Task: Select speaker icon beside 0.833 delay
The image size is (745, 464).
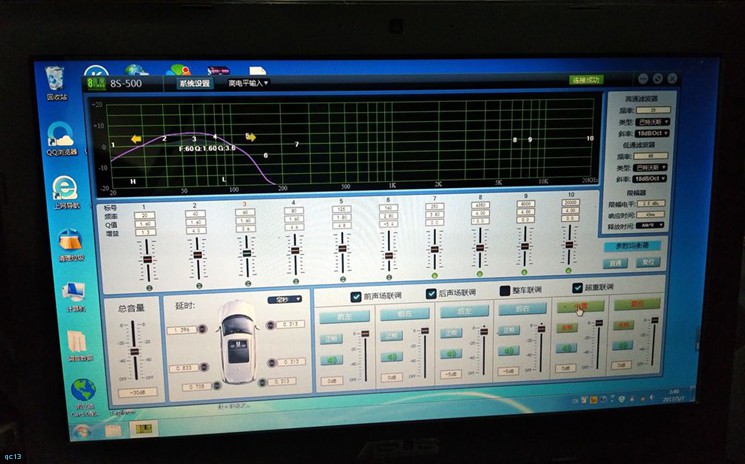Action: coord(204,367)
